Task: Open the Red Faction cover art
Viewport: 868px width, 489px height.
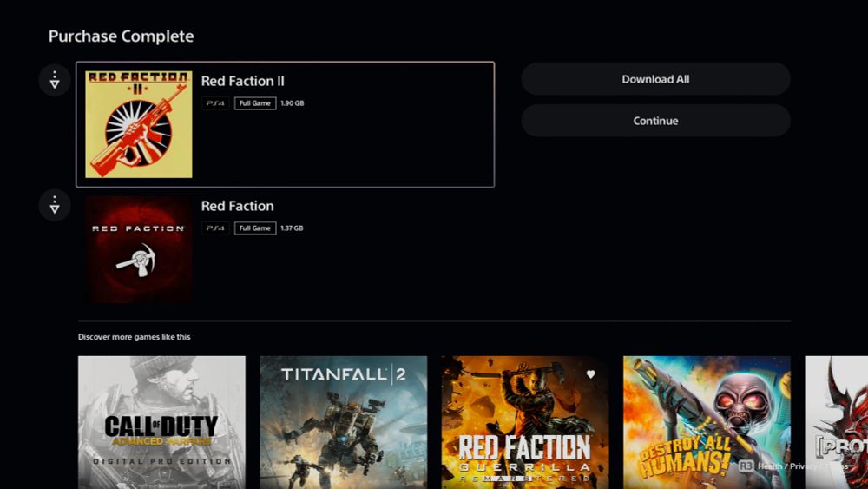Action: pyautogui.click(x=138, y=249)
